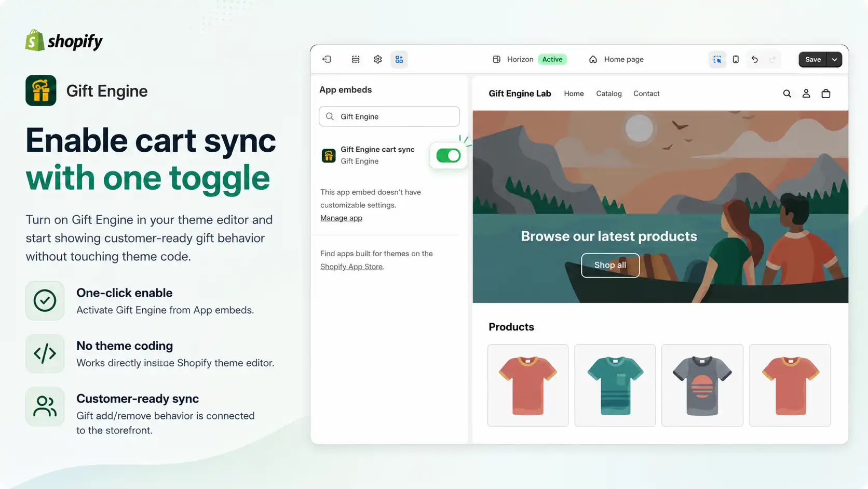
Task: Click the undo arrow icon
Action: pyautogui.click(x=754, y=59)
